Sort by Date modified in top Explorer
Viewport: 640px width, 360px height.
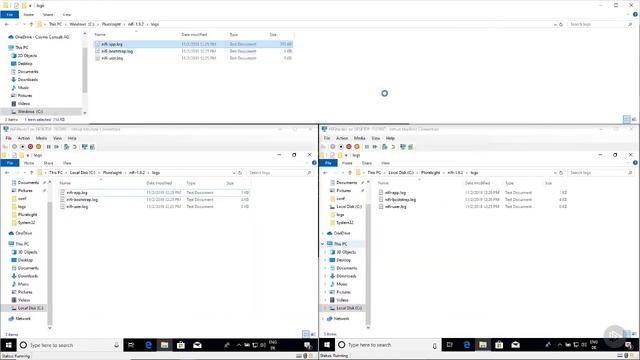click(194, 35)
